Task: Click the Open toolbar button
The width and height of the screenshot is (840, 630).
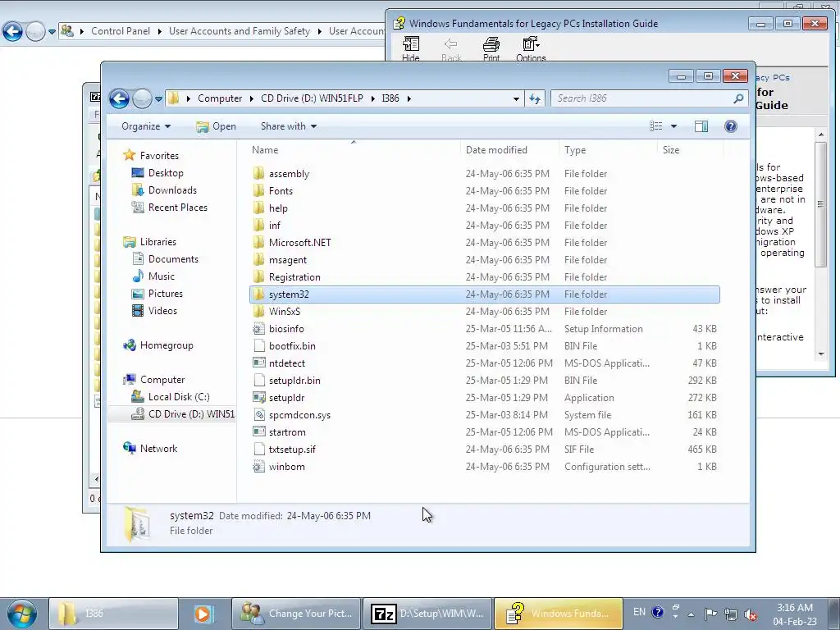Action: pos(216,126)
